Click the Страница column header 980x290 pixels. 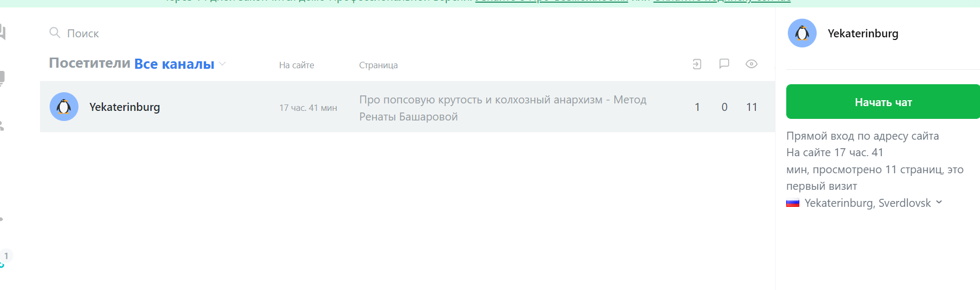(378, 65)
